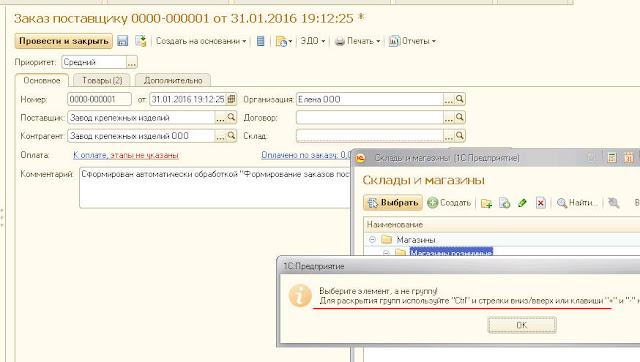The height and width of the screenshot is (362, 640).
Task: Open the Печать print menu
Action: (358, 41)
